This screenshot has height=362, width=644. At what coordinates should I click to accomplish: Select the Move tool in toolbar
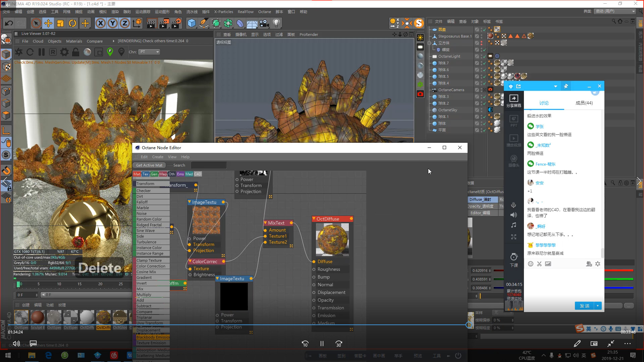point(48,23)
